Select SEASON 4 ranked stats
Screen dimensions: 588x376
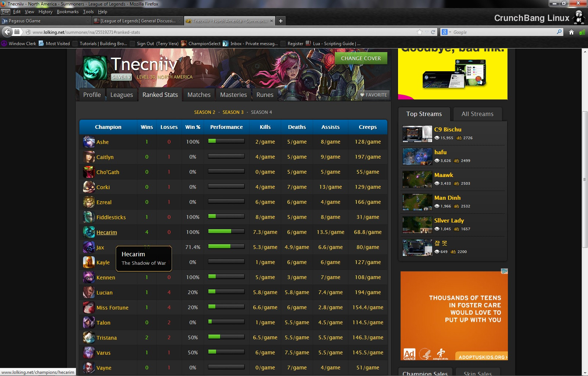point(262,112)
